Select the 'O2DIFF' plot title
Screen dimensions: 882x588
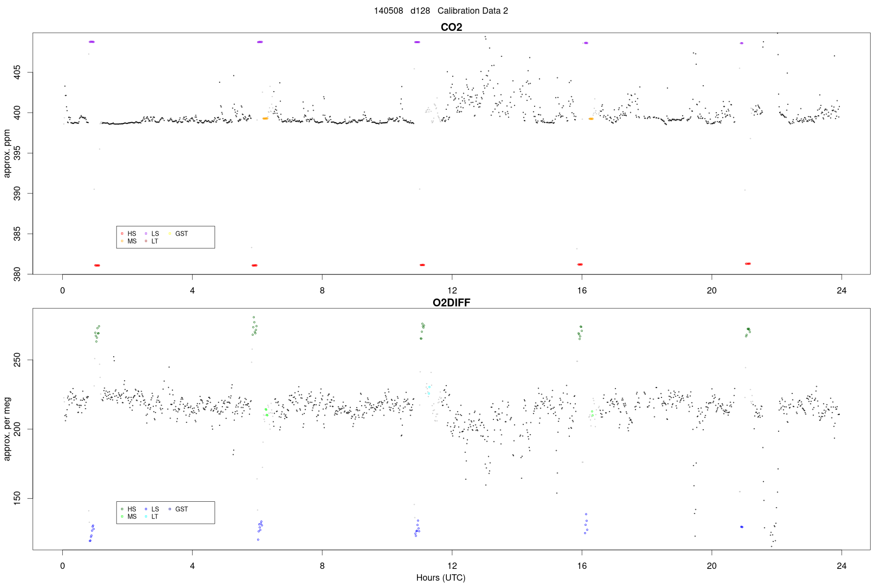(451, 303)
